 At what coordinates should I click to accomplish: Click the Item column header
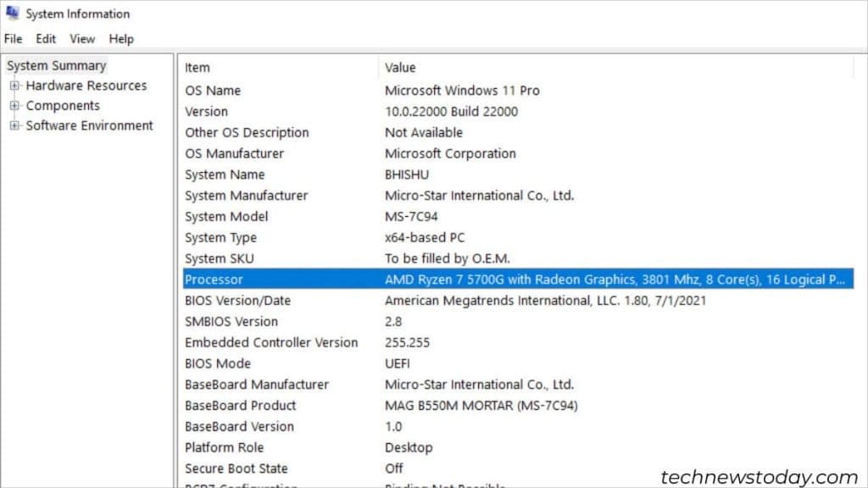pyautogui.click(x=197, y=68)
